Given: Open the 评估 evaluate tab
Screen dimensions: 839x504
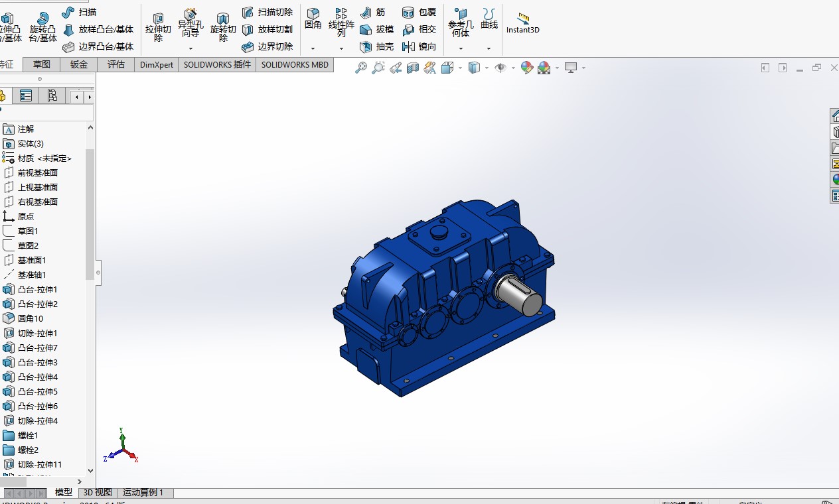Looking at the screenshot, I should point(116,64).
